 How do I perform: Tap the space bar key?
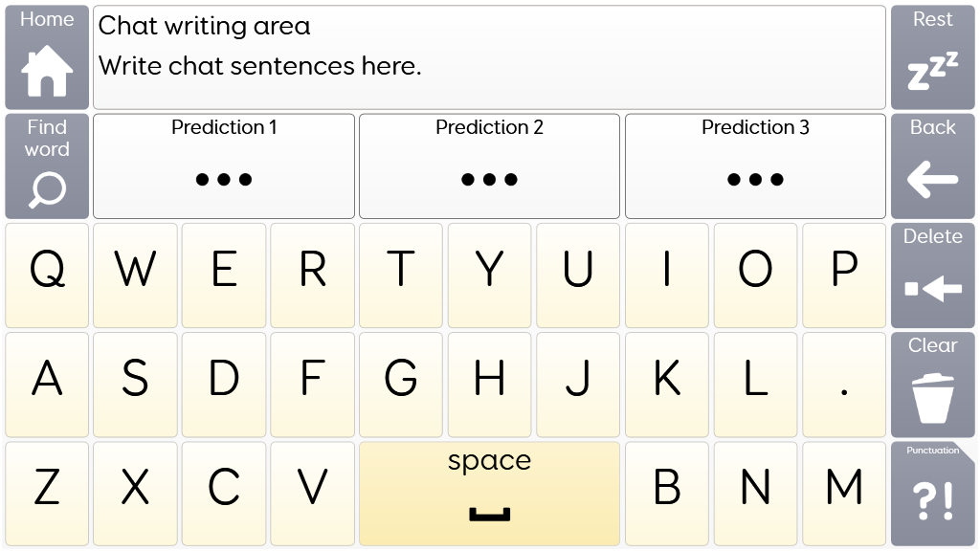(x=489, y=495)
